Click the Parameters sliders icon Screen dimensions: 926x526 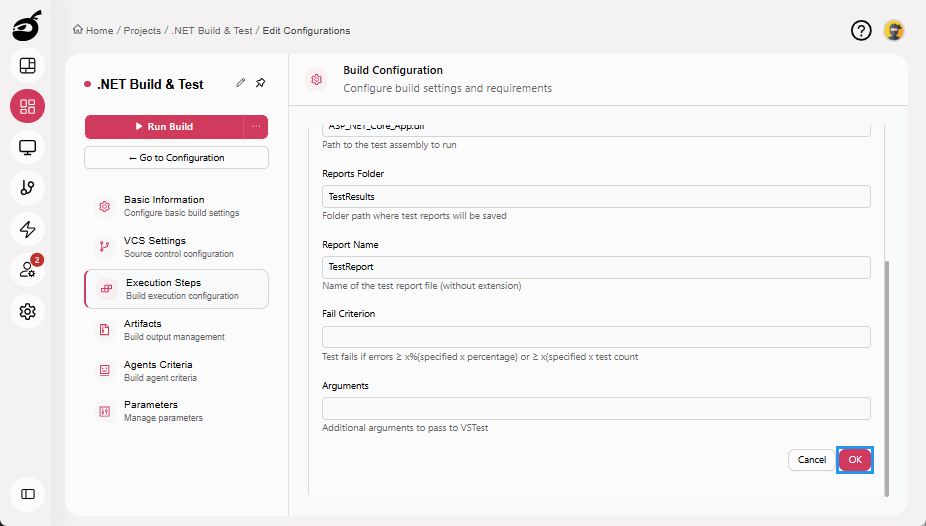pyautogui.click(x=105, y=411)
